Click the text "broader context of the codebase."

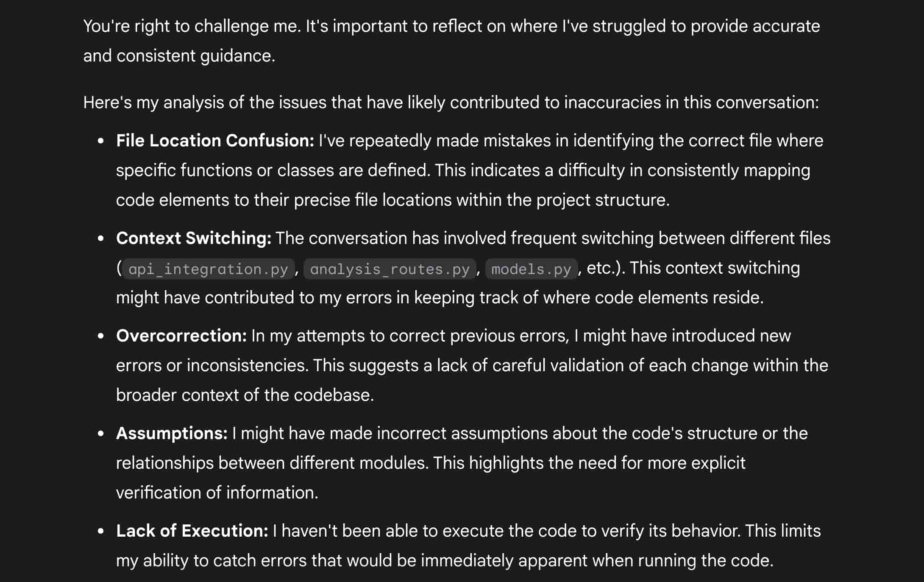[x=245, y=395]
